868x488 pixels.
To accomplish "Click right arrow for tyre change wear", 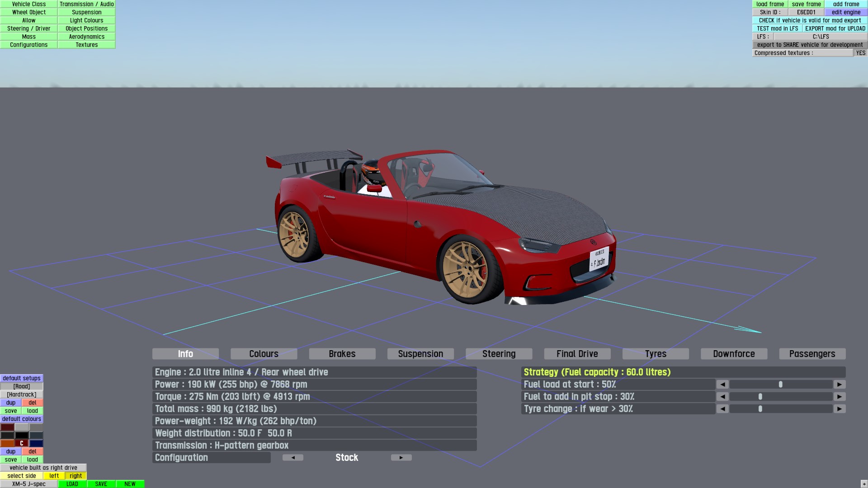I will tap(840, 409).
